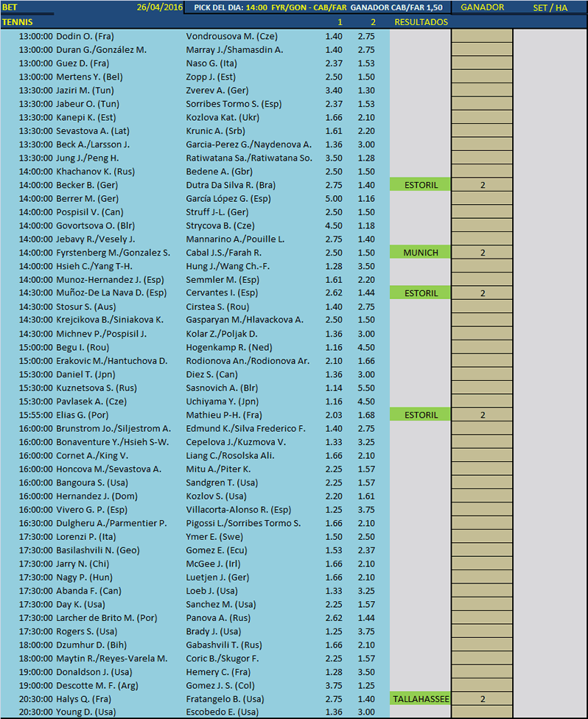Viewport: 588px width, 719px height.
Task: Select Larcher de Brito M. (Por) cell
Action: 106,617
